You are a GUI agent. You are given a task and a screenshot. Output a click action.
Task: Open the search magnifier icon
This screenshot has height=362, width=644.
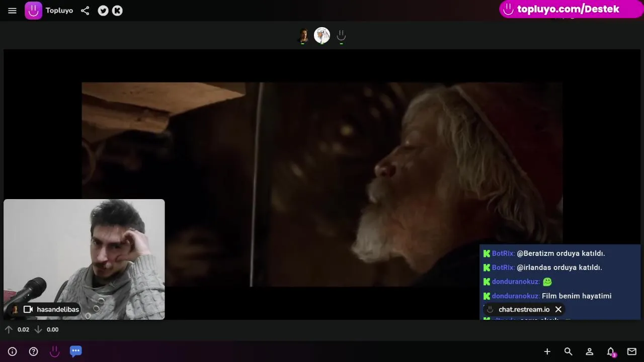tap(568, 351)
